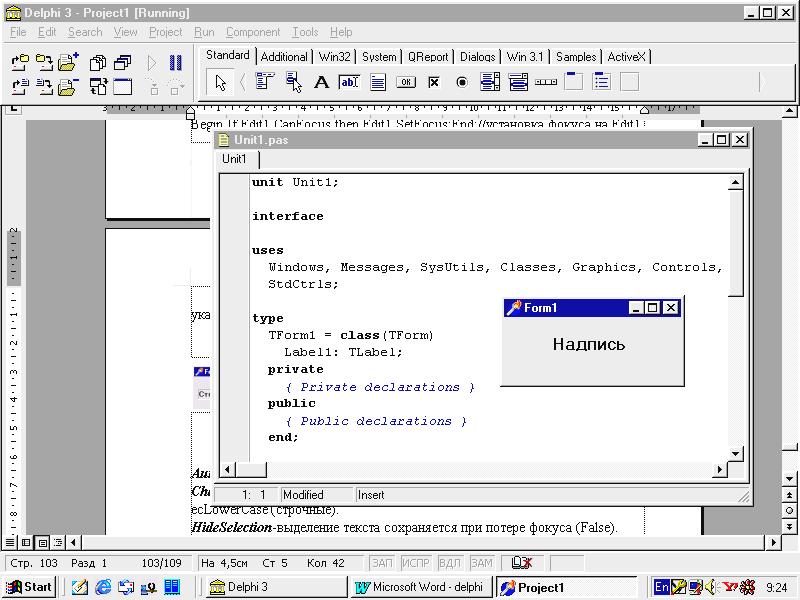This screenshot has width=800, height=600.
Task: Click Add File to Project icon
Action: point(68,62)
